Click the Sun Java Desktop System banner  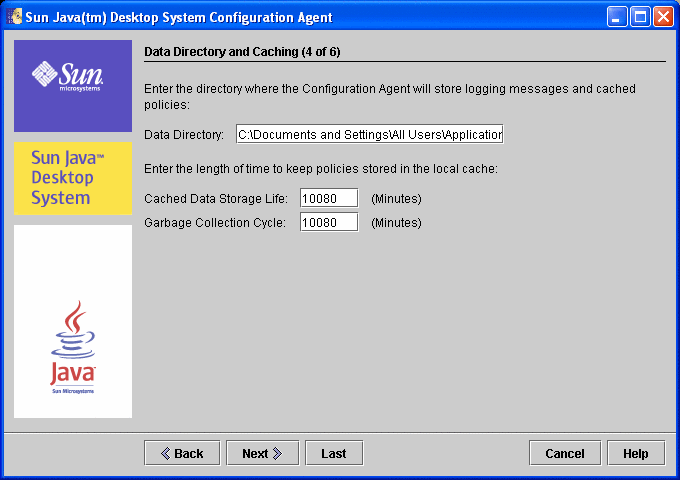pyautogui.click(x=73, y=178)
